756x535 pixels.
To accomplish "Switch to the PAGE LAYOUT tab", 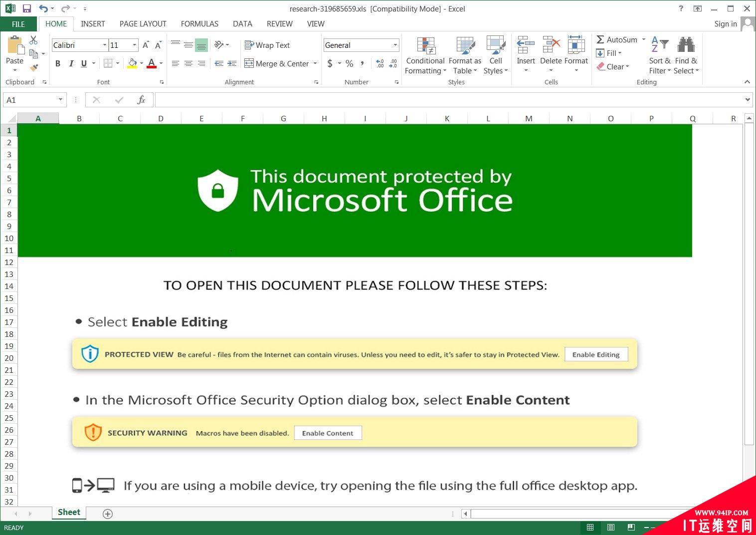I will (143, 24).
